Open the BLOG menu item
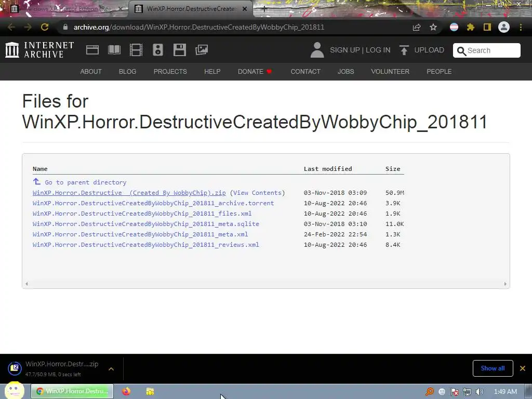 (x=127, y=72)
